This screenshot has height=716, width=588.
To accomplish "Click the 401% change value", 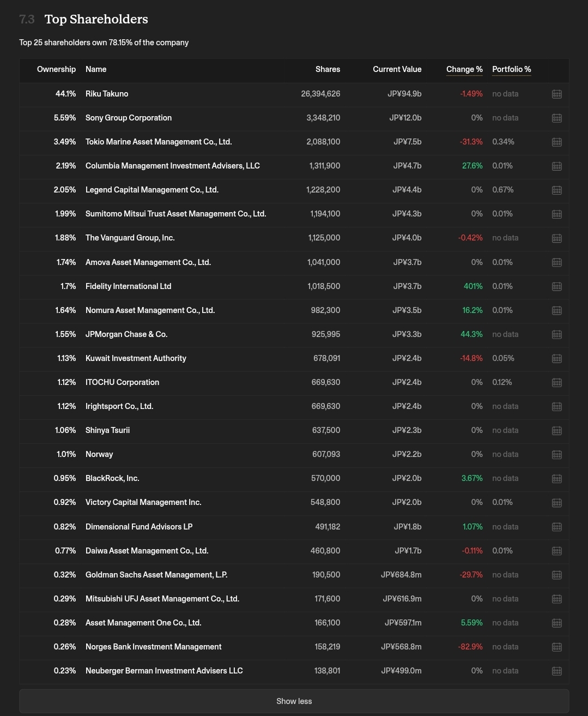I will pos(473,286).
